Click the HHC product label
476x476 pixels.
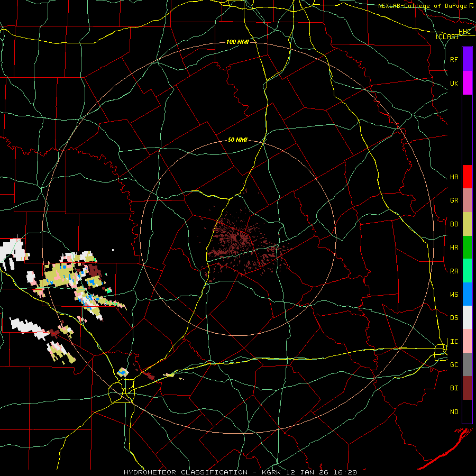(x=464, y=32)
